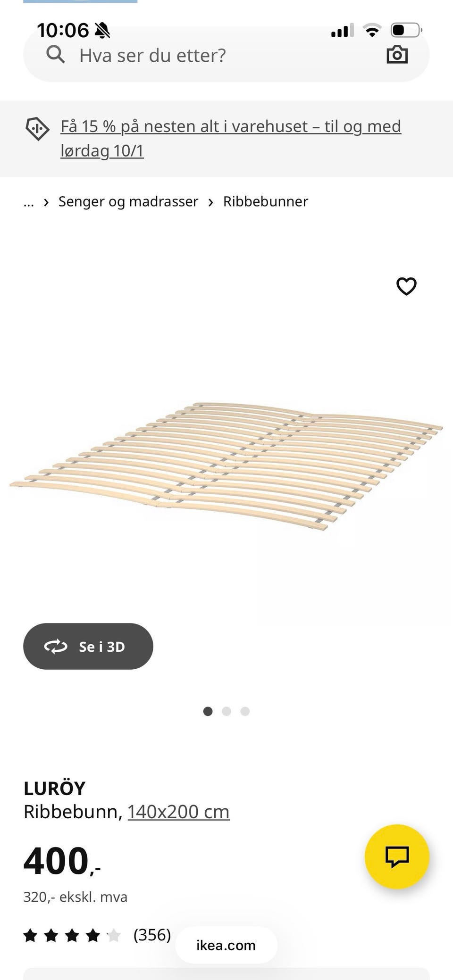Open 140x200 cm size selector
This screenshot has width=453, height=980.
pos(178,812)
